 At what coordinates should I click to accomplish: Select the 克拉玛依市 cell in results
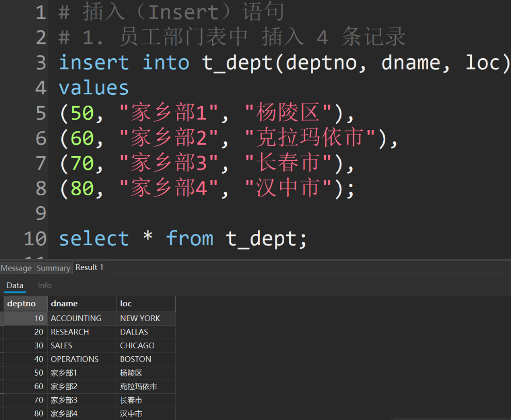146,387
